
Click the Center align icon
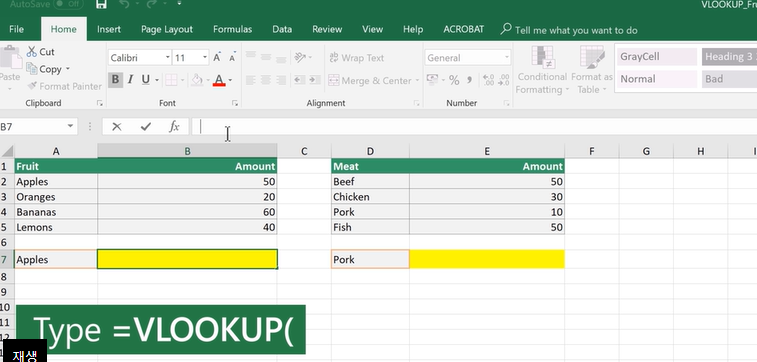(266, 80)
